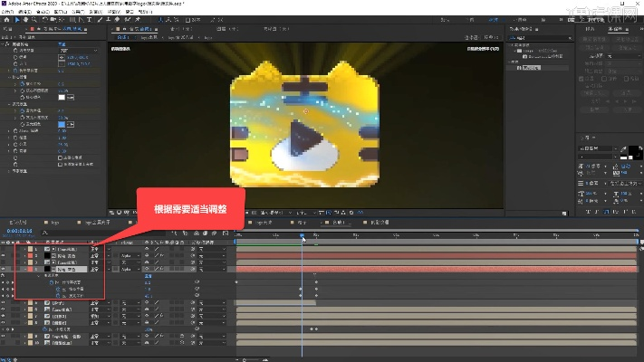Click the white color swatch in Effect Controls
Image resolution: width=644 pixels, height=362 pixels.
(62, 97)
